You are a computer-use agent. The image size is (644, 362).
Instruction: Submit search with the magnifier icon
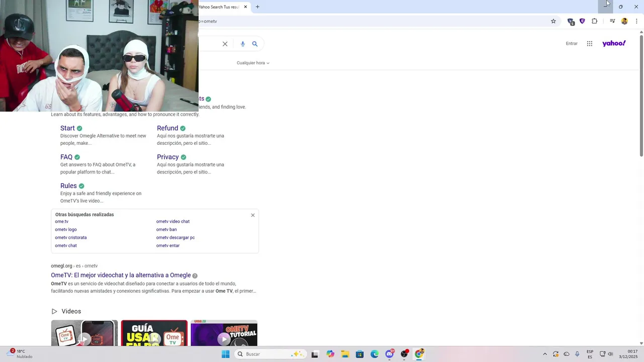click(x=255, y=44)
